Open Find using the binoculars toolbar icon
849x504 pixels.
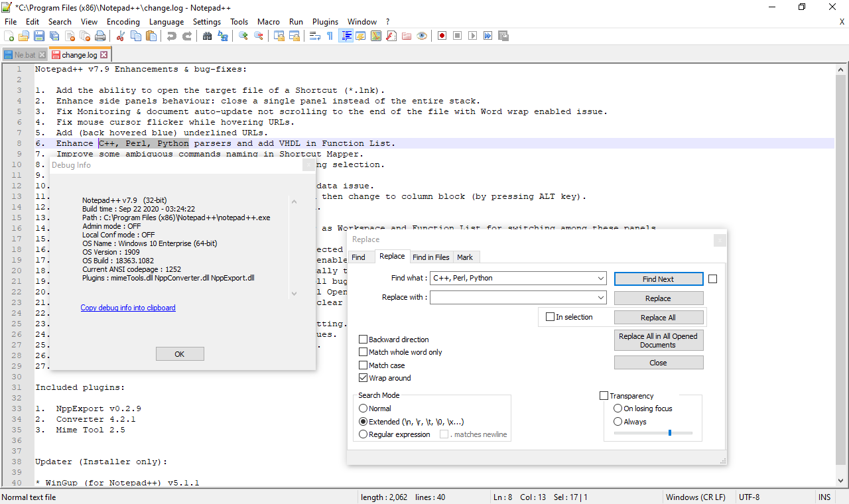(207, 36)
